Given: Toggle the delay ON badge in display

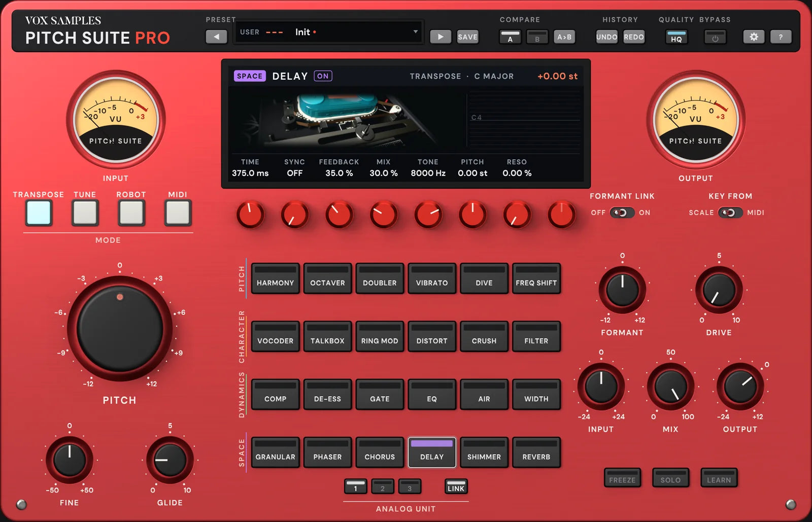Looking at the screenshot, I should (x=323, y=76).
